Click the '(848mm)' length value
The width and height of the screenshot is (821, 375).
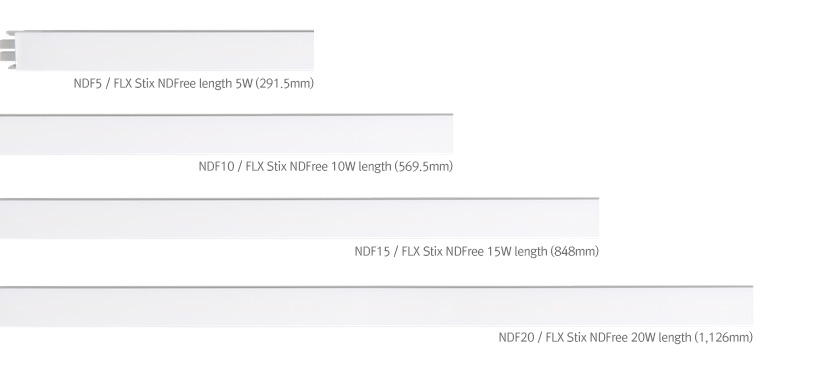pos(574,252)
